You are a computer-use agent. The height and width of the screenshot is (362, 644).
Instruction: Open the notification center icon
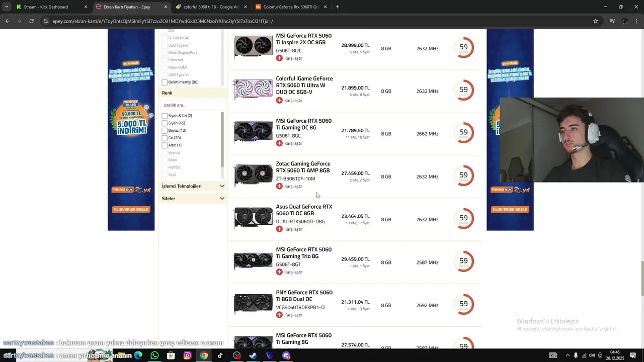[x=633, y=355]
